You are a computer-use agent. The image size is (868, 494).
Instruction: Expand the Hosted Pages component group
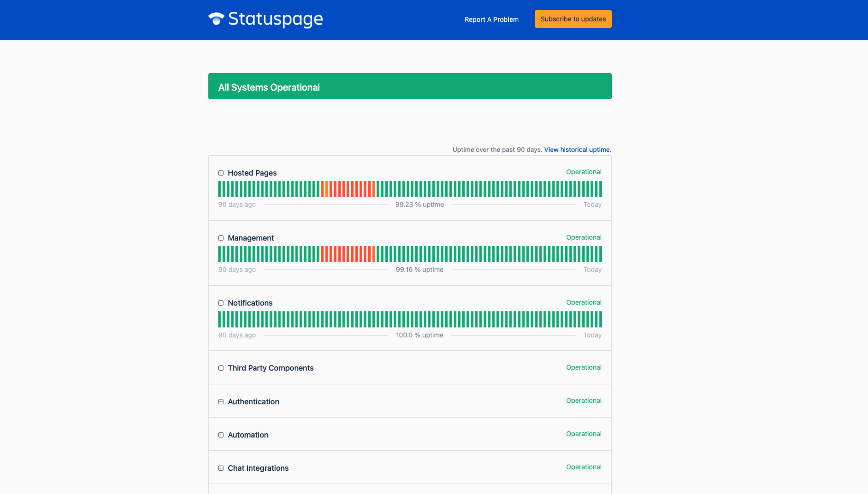click(221, 173)
